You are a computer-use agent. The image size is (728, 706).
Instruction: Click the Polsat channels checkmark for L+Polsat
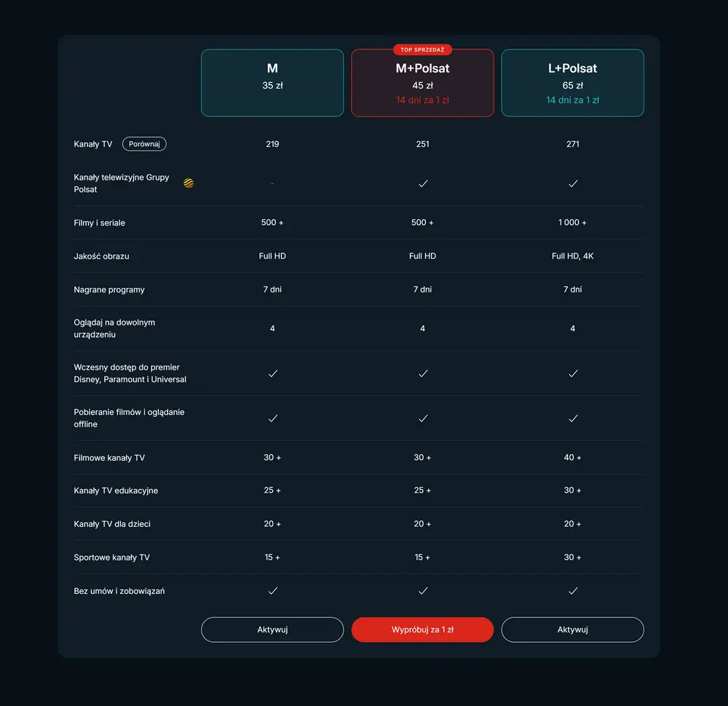(574, 184)
